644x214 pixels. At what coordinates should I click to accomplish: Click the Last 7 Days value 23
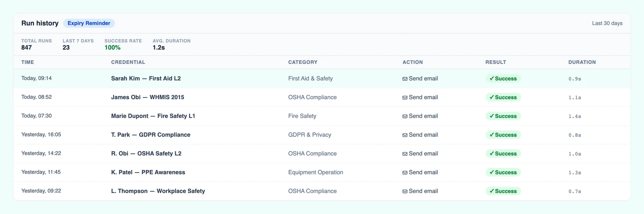(x=66, y=47)
